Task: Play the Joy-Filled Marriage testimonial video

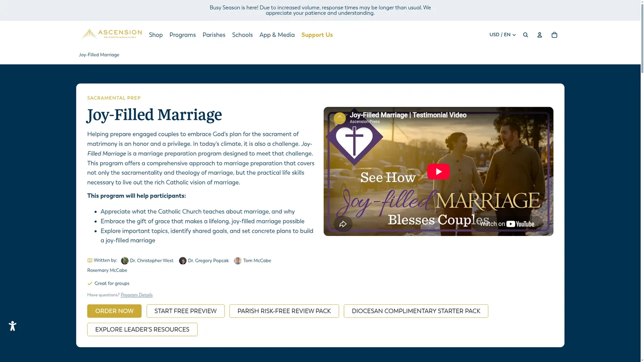Action: 438,172
